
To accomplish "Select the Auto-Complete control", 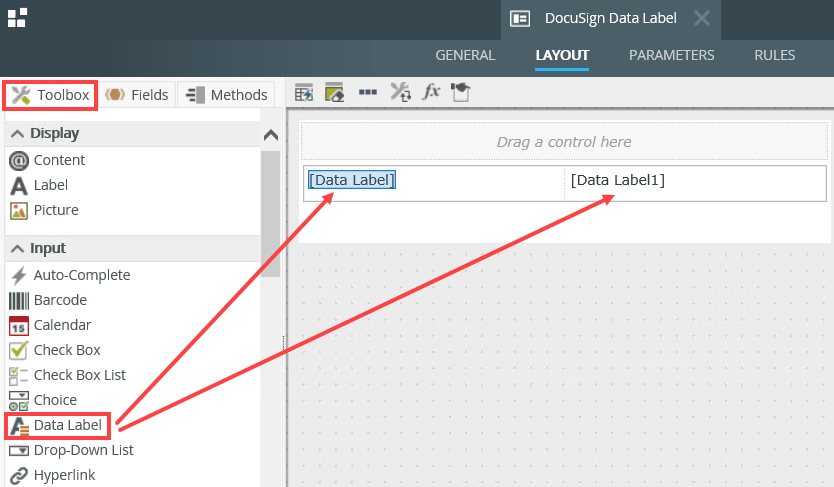I will 70,275.
